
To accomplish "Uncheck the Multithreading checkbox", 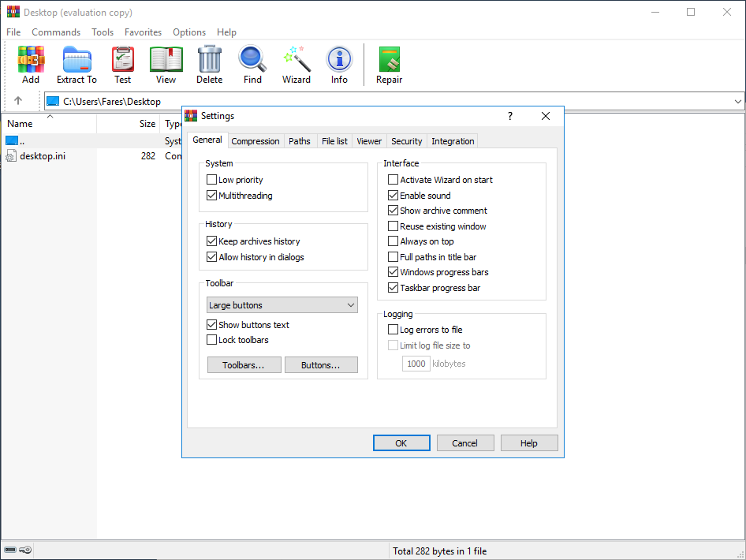I will pos(211,195).
